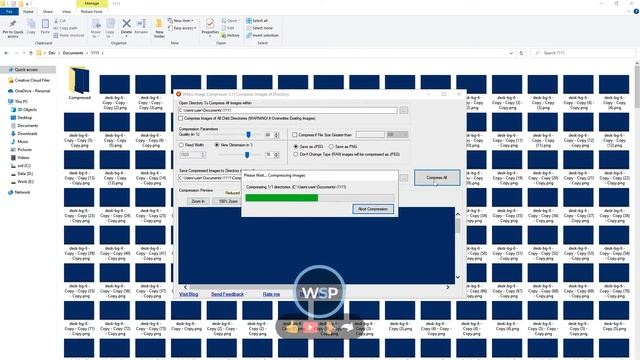Viewport: 640px width, 360px height.
Task: Refresh the Explorer address bar
Action: tap(521, 53)
